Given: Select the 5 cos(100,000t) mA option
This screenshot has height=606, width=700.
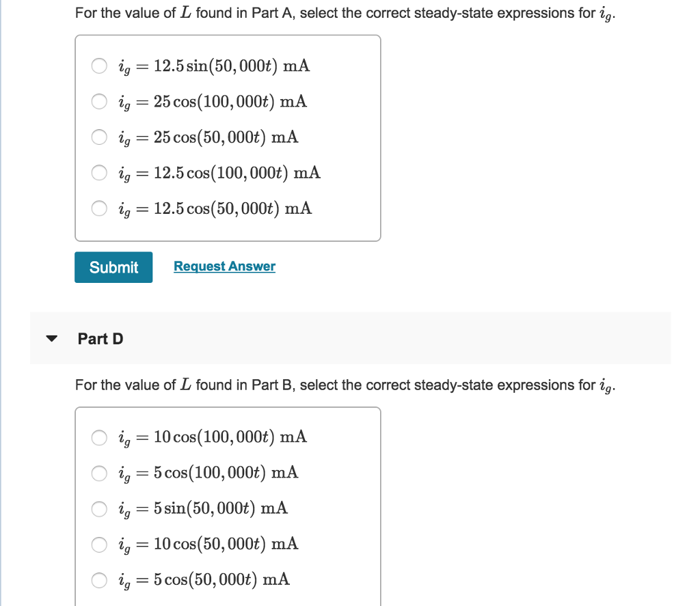Looking at the screenshot, I should [x=99, y=473].
